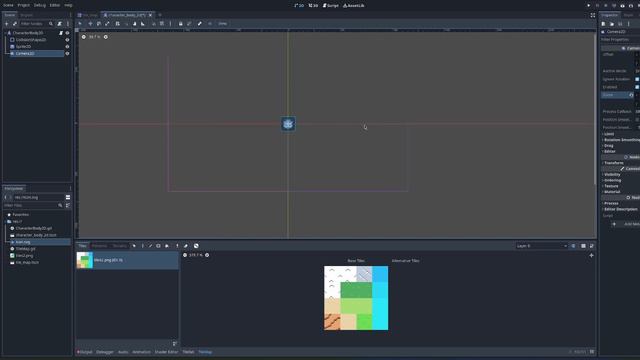Hide the CollisionShape2D node
The image size is (640, 360).
coord(67,40)
